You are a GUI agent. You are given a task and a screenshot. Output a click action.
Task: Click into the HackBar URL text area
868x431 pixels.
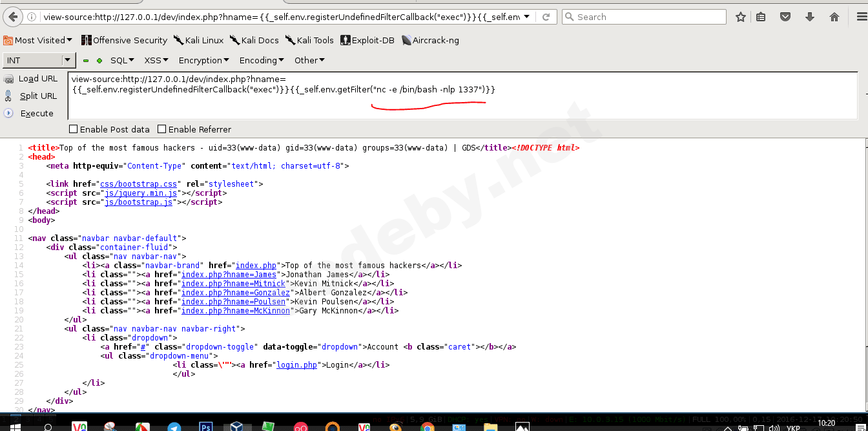(x=463, y=96)
